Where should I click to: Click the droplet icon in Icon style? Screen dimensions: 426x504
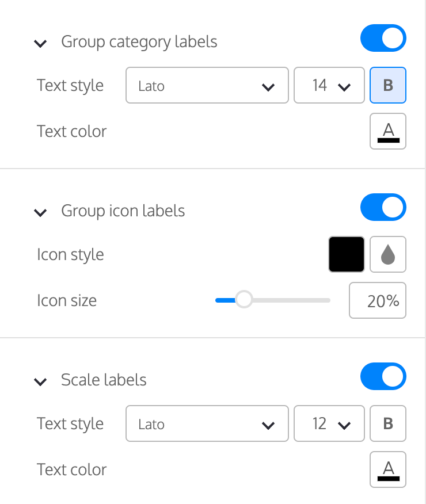coord(388,254)
